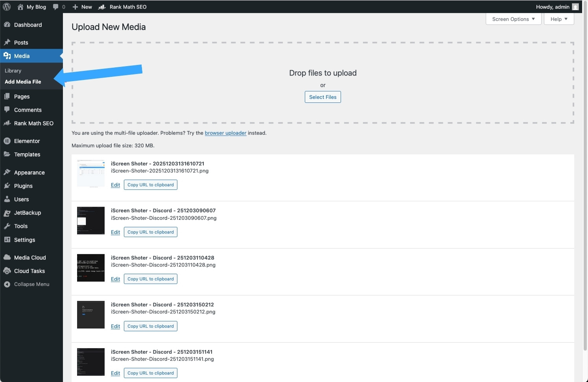The width and height of the screenshot is (588, 382).
Task: Click the Elementor sidebar icon
Action: tap(7, 141)
